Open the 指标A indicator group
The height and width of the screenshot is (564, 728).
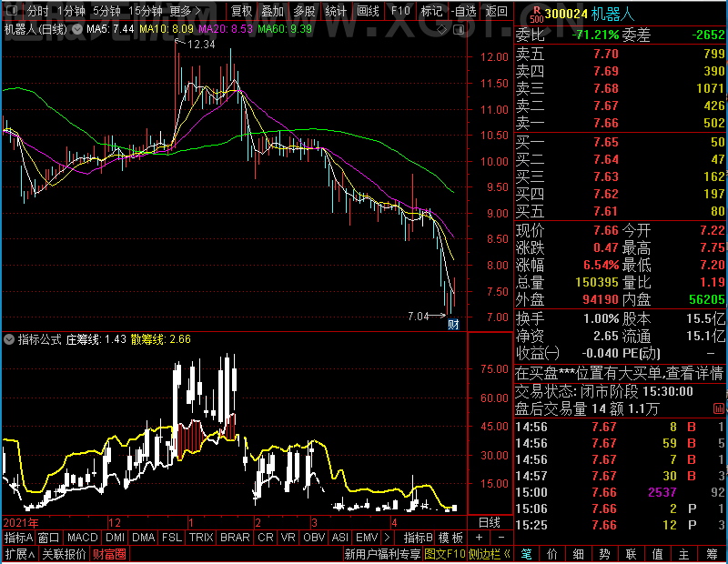tap(18, 538)
